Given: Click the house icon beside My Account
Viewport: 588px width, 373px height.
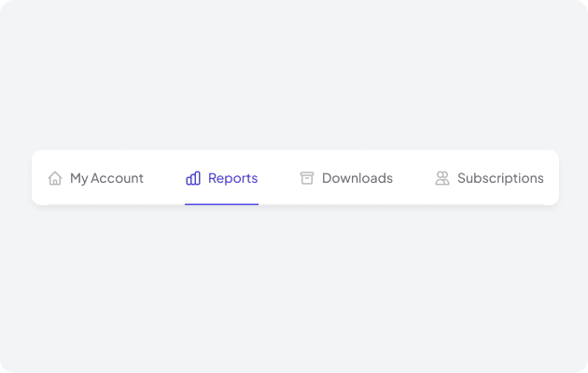Looking at the screenshot, I should (55, 178).
